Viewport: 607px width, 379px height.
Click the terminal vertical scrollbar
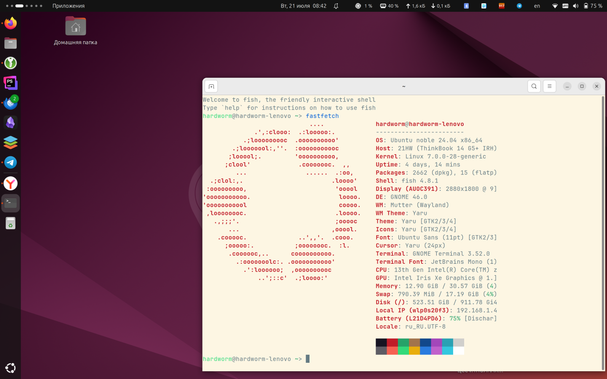coord(602,232)
